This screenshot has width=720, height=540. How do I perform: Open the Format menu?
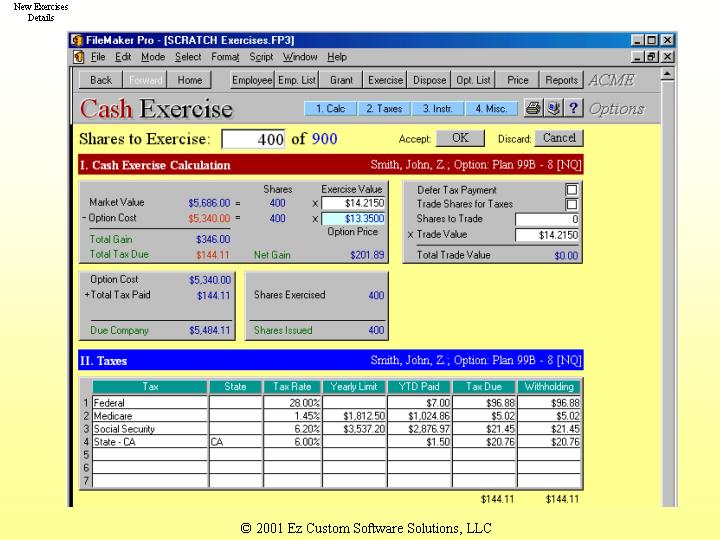[225, 57]
